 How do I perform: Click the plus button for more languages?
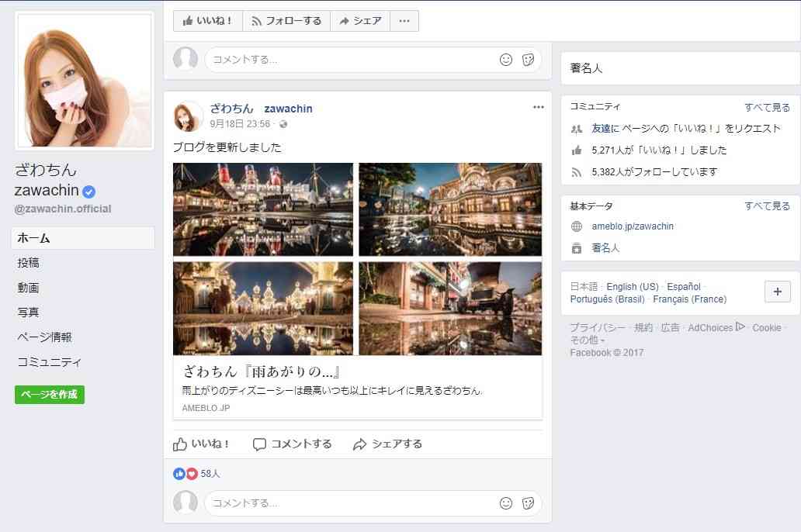(778, 292)
